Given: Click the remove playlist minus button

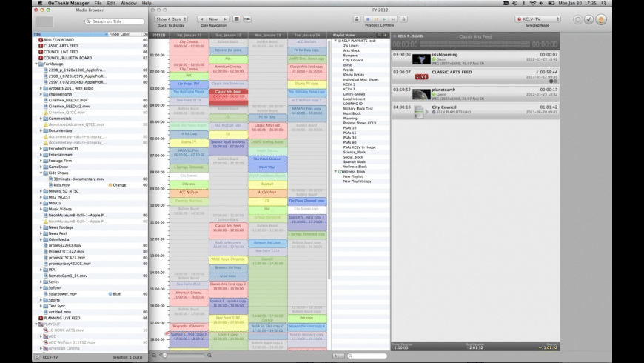Looking at the screenshot, I should coord(341,356).
